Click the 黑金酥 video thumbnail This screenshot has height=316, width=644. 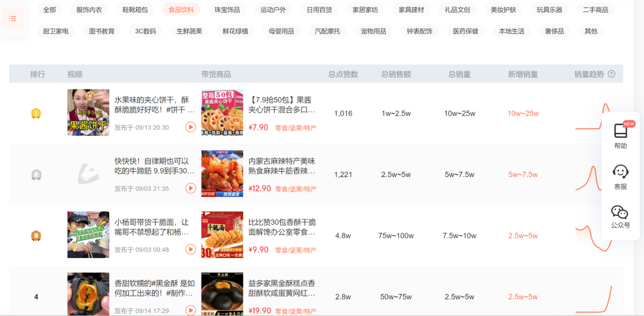(88, 293)
